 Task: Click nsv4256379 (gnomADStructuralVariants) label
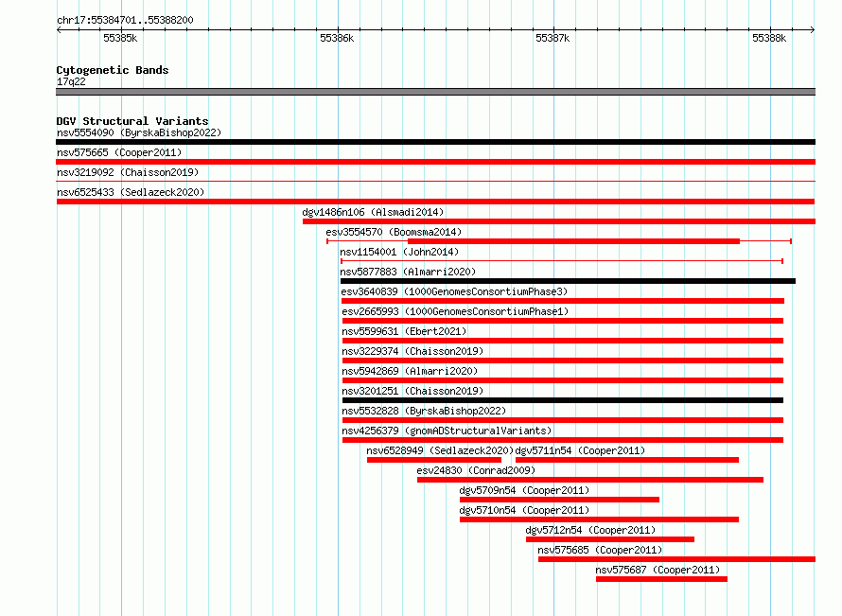click(447, 431)
